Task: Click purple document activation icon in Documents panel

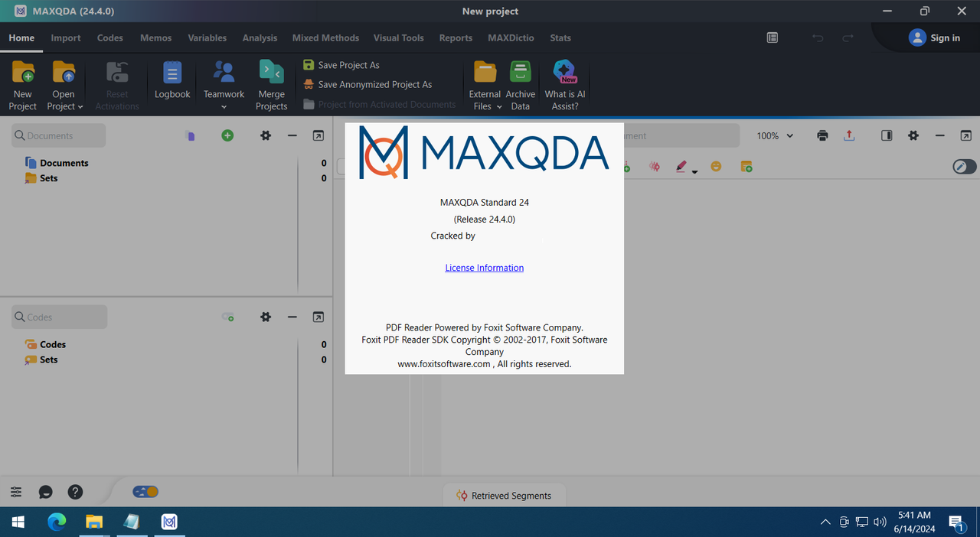Action: click(x=190, y=135)
